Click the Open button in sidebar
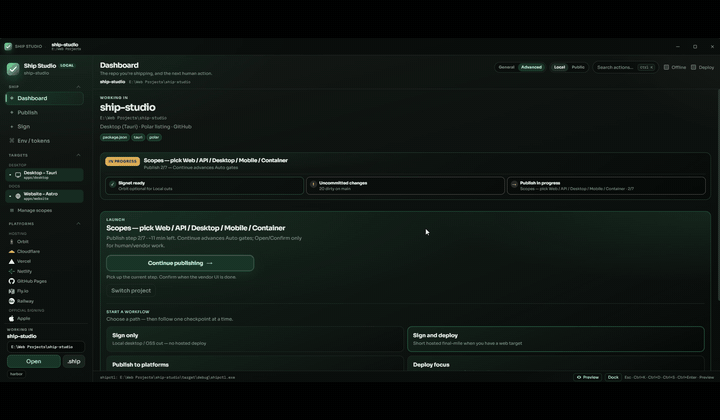 click(34, 361)
